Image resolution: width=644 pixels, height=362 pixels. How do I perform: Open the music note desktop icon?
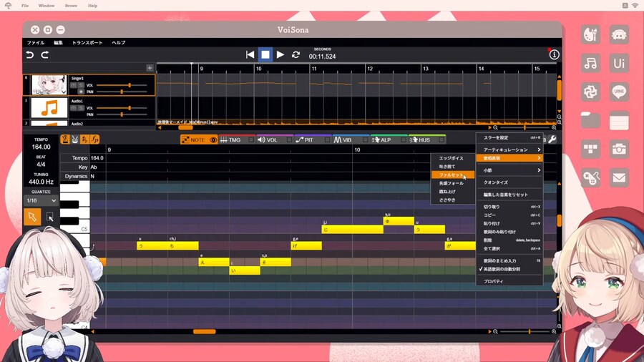pos(590,63)
